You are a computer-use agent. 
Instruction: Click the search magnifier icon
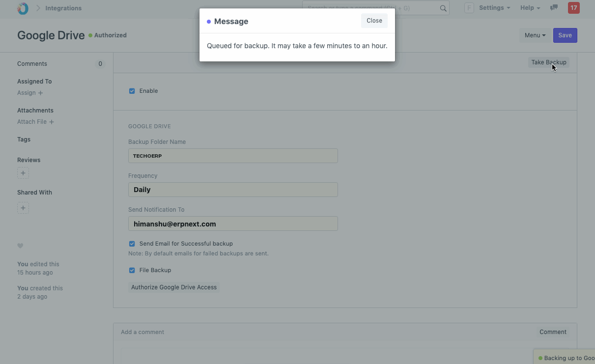click(x=443, y=8)
